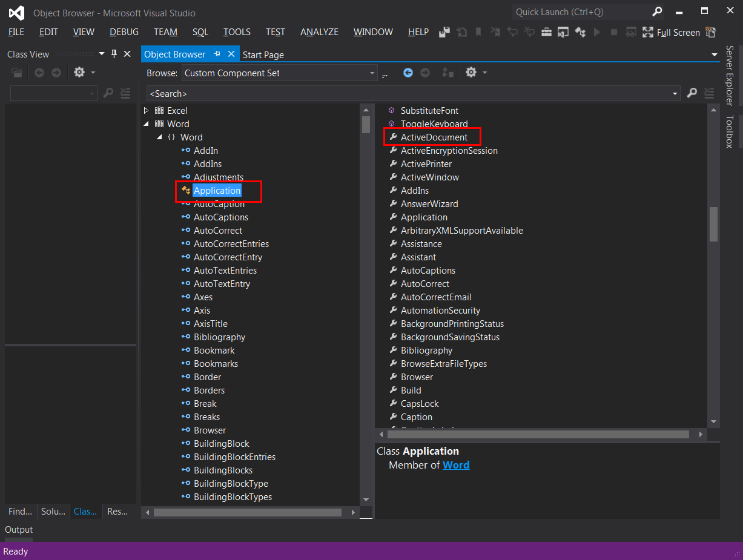743x560 pixels.
Task: Click the toolbox briefcase icon in main toolbar
Action: [546, 32]
